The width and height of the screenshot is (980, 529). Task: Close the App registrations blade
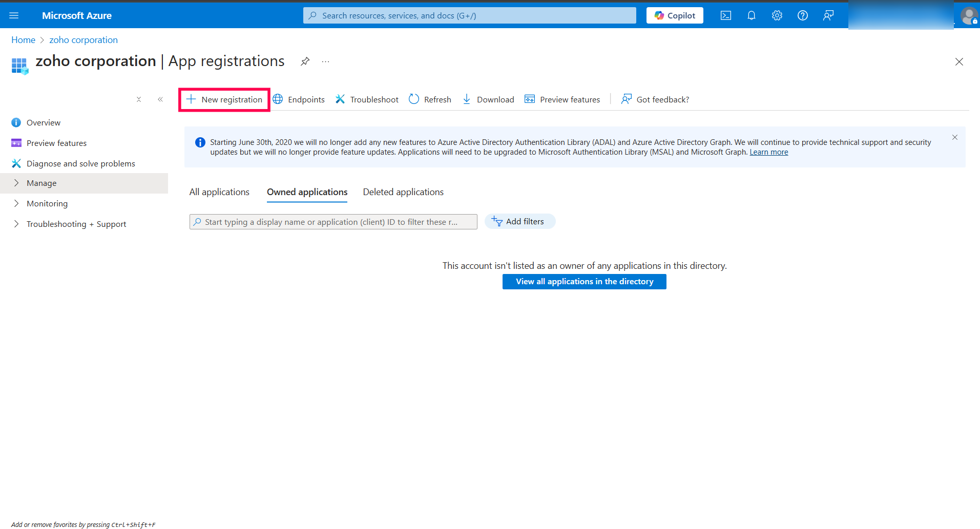pyautogui.click(x=959, y=62)
